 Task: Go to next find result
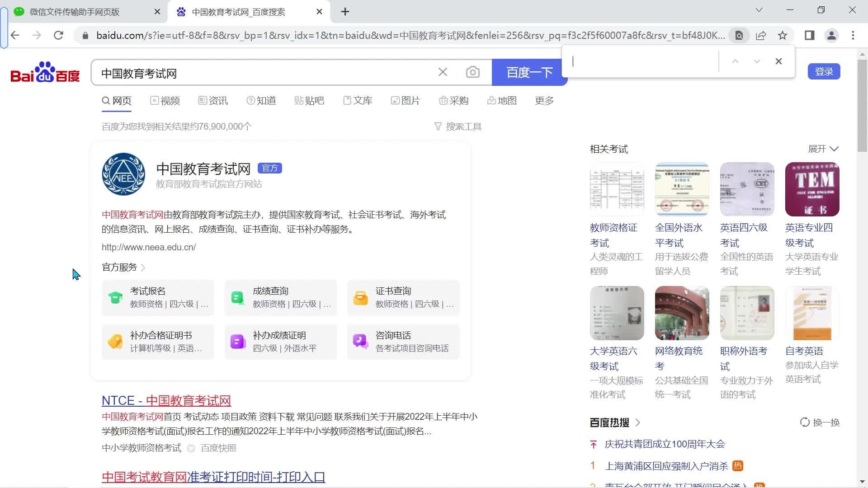(x=757, y=61)
